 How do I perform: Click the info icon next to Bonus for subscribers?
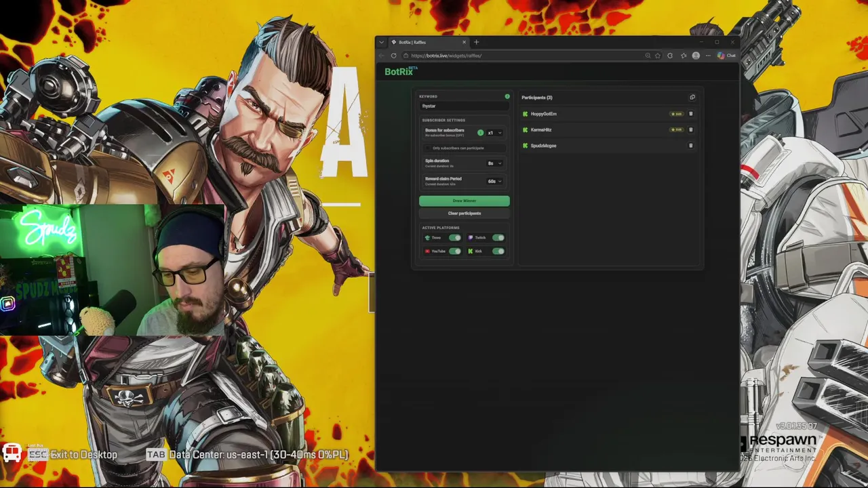[481, 133]
